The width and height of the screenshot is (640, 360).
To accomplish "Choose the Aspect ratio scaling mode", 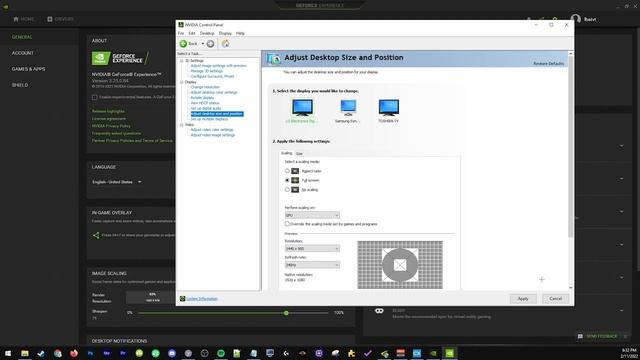I will pos(287,171).
